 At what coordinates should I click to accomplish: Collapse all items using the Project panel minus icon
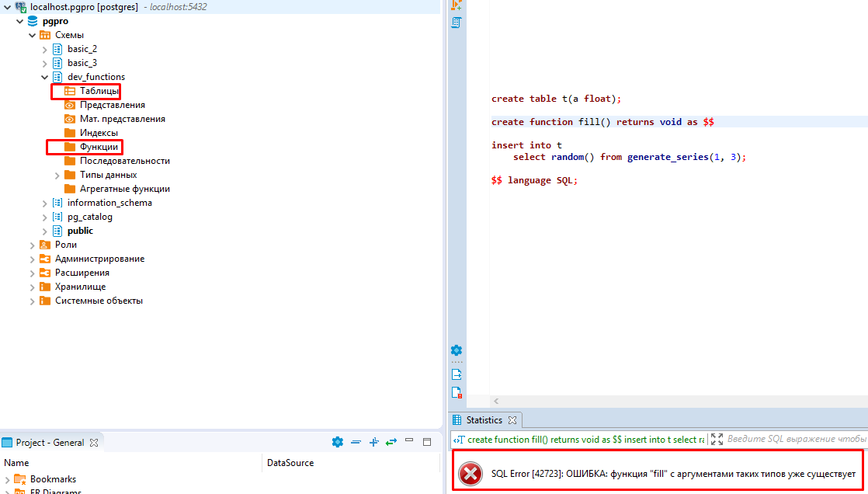coord(356,442)
